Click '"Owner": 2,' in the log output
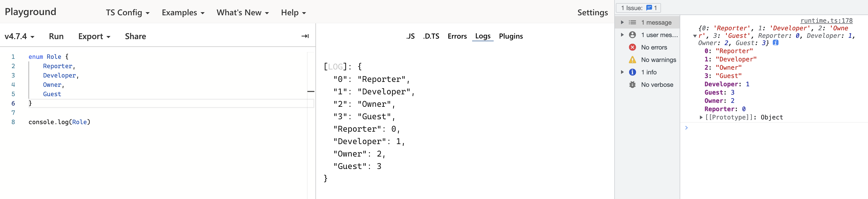This screenshot has width=868, height=199. (x=359, y=154)
